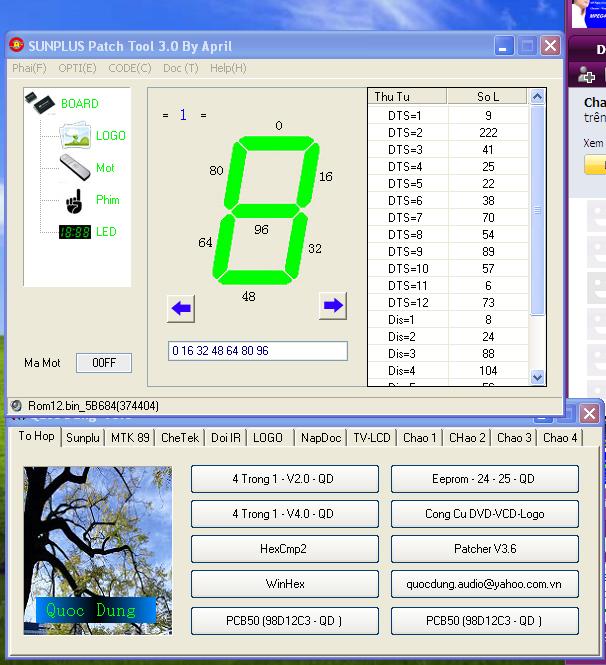Select the Mot remote control icon

(x=75, y=167)
